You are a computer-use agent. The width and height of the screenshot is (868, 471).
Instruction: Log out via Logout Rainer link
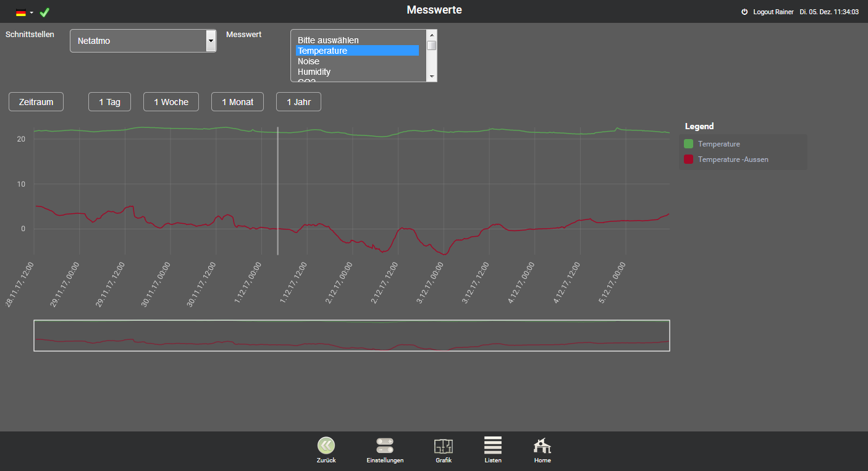coord(773,12)
